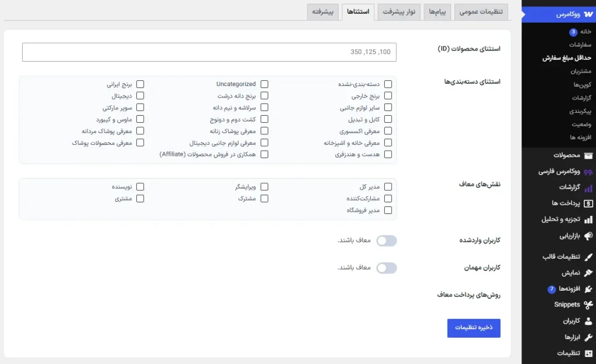Open the خانه WooCommerce submenu item
Viewport: 596px width, 364px height.
click(586, 31)
